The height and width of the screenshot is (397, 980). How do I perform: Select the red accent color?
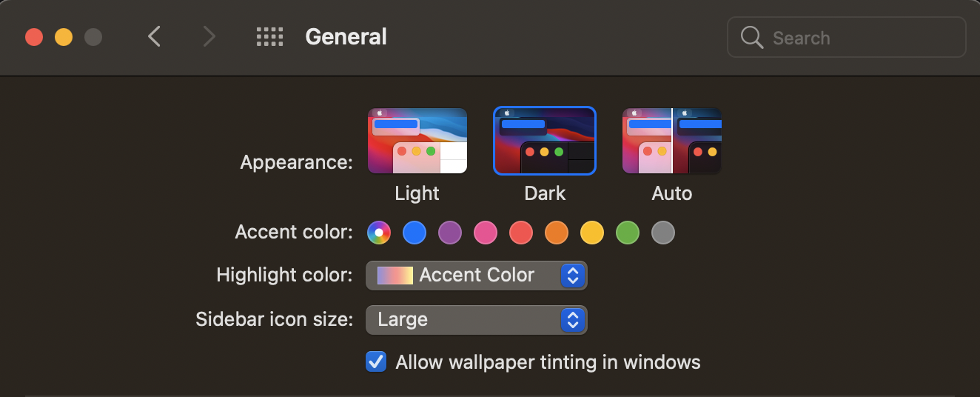521,233
